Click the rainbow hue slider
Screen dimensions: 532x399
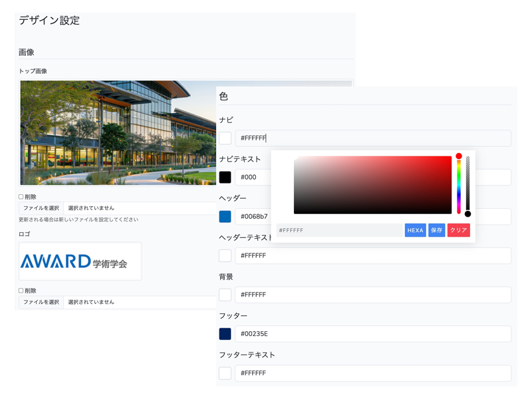pos(459,185)
